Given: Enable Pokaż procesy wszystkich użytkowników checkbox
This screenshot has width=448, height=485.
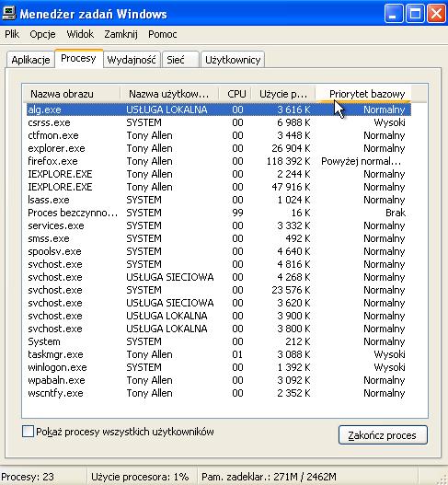Looking at the screenshot, I should tap(28, 431).
